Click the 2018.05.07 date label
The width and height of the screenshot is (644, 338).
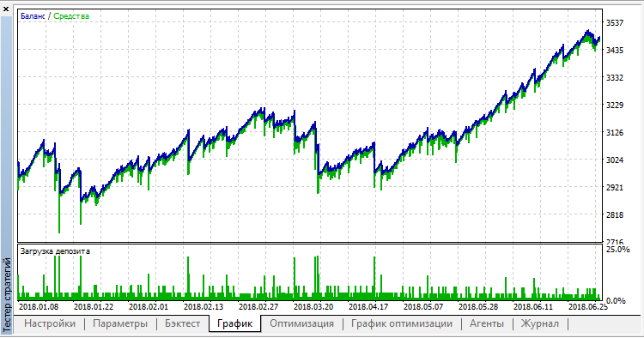click(x=423, y=307)
